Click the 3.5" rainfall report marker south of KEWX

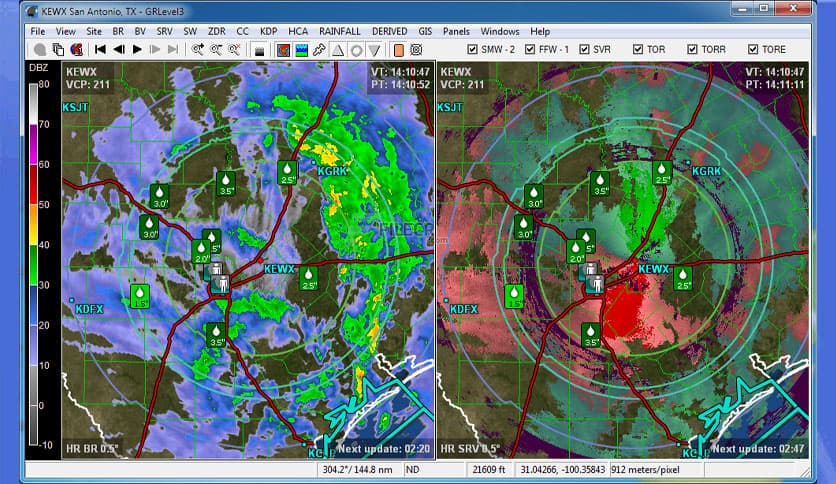coord(215,334)
